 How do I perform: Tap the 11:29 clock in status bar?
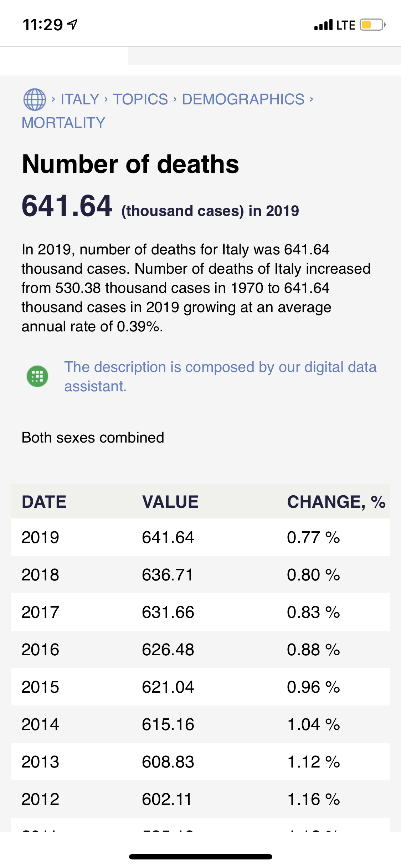point(43,25)
